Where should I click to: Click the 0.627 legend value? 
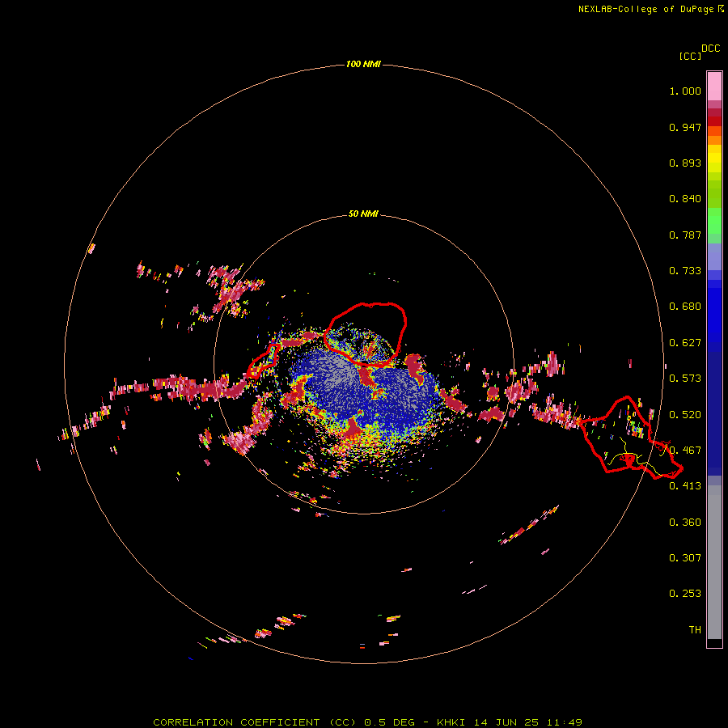[x=685, y=343]
